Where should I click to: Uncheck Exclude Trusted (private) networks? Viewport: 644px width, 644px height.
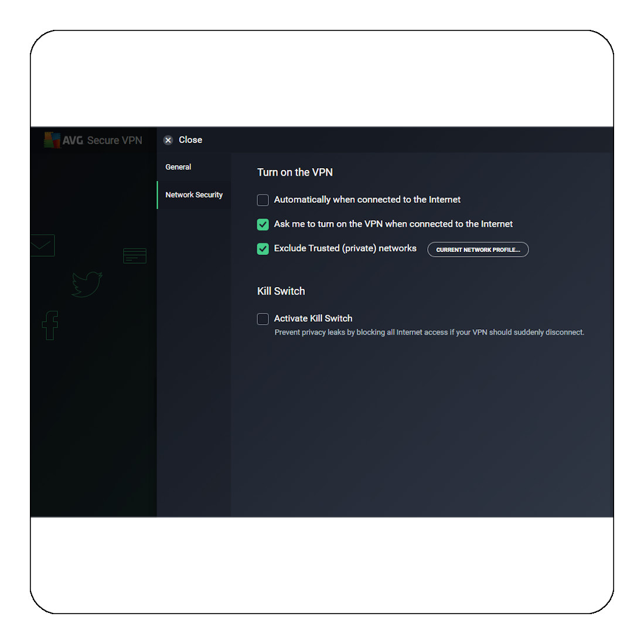[x=263, y=249]
